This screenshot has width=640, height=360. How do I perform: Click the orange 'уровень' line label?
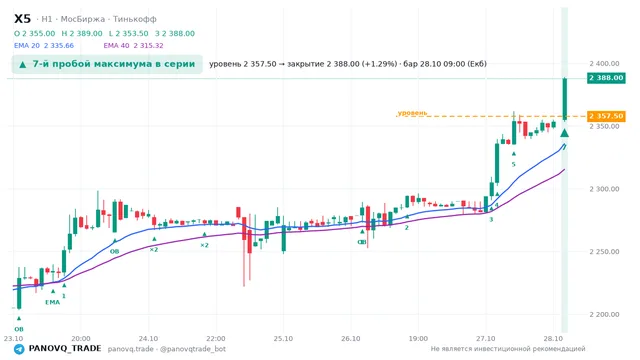412,113
